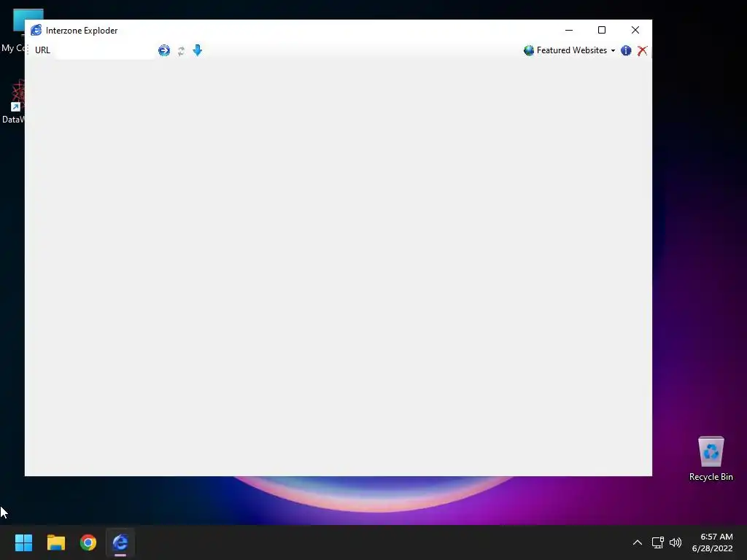
Task: Show hidden system tray icons
Action: pos(637,542)
